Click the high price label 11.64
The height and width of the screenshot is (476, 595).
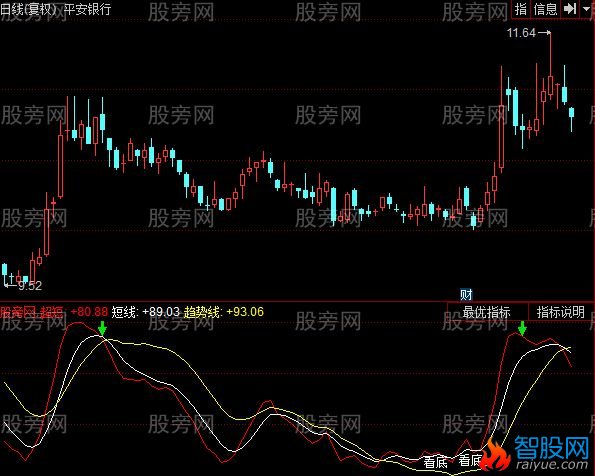tap(522, 33)
